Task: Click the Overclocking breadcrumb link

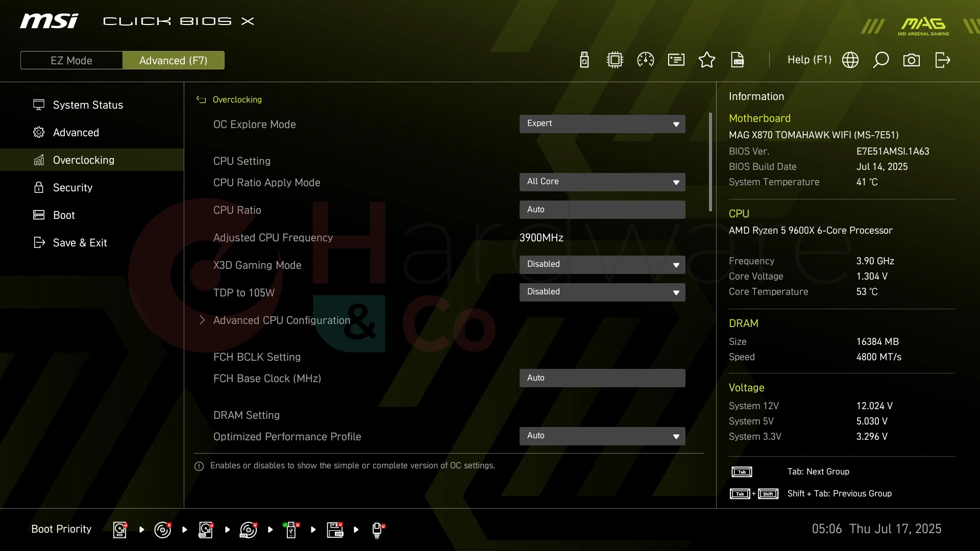Action: click(237, 99)
